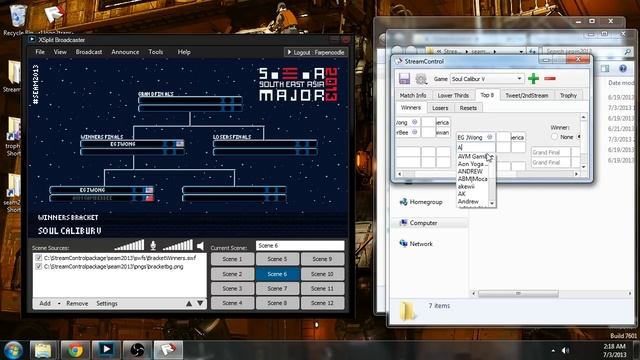Adjust the speaker volume bars

click(178, 245)
